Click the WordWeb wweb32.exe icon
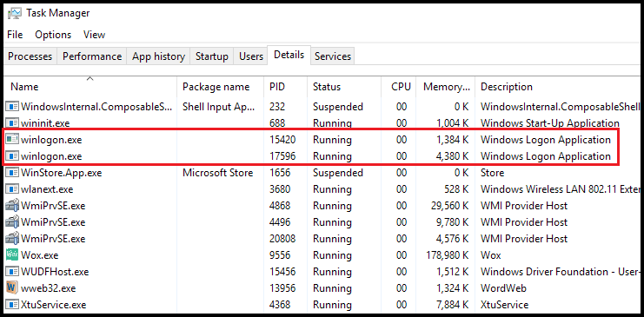 tap(12, 288)
